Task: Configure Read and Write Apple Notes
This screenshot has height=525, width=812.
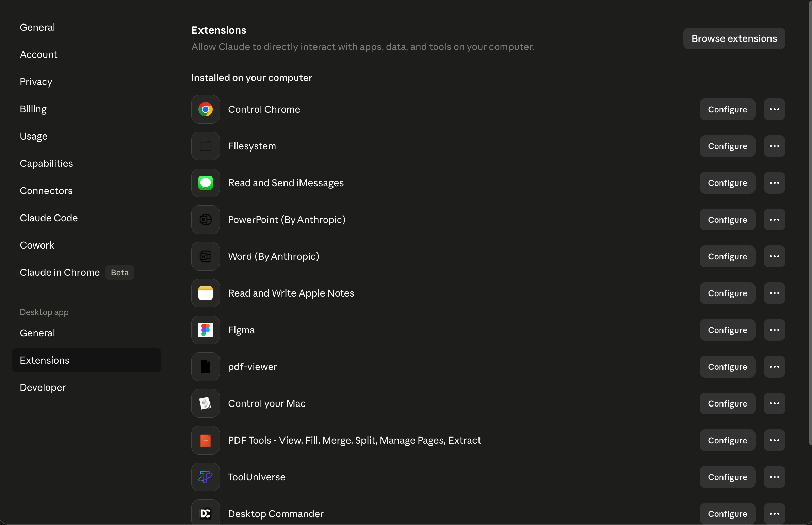Action: coord(728,293)
